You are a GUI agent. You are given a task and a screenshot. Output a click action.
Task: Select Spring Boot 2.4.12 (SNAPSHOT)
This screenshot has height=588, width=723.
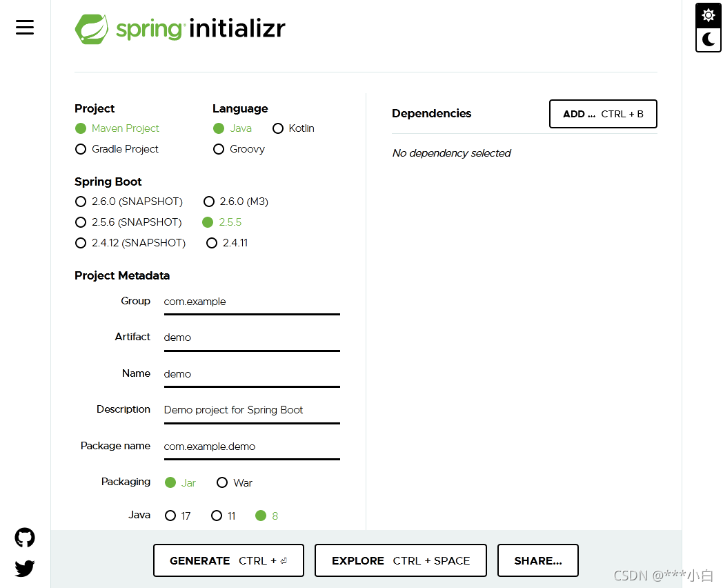pyautogui.click(x=130, y=243)
